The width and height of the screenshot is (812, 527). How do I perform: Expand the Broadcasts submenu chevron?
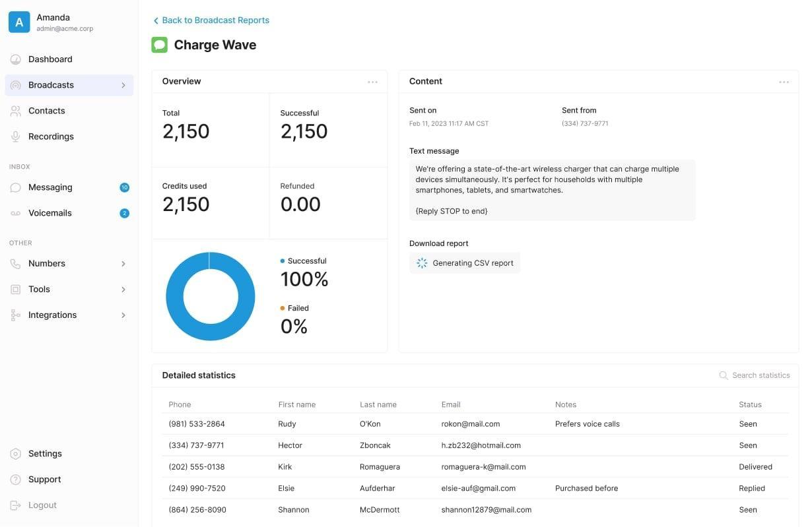coord(123,85)
